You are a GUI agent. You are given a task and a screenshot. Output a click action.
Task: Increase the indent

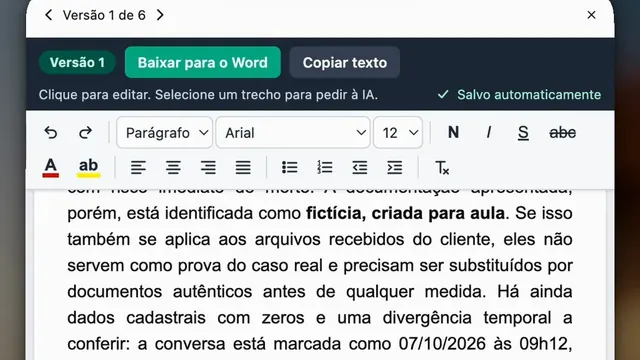point(395,167)
